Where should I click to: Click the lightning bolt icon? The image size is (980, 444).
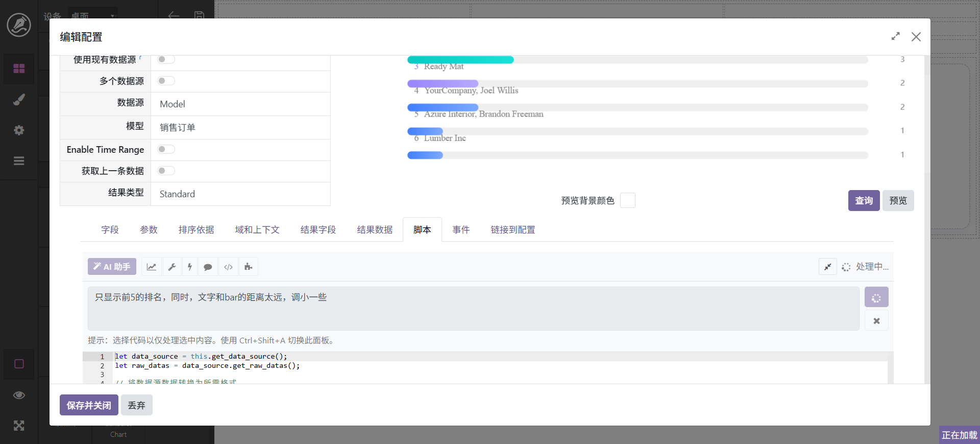click(x=190, y=267)
